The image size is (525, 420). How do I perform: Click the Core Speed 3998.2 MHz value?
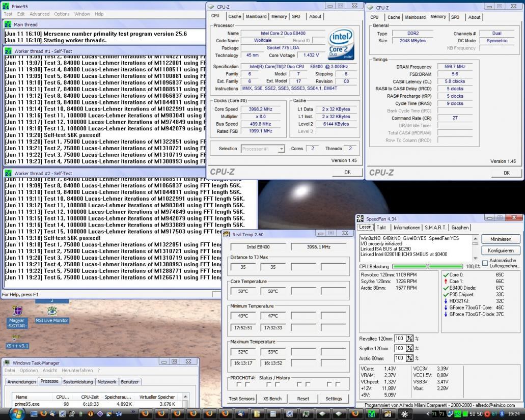click(261, 109)
